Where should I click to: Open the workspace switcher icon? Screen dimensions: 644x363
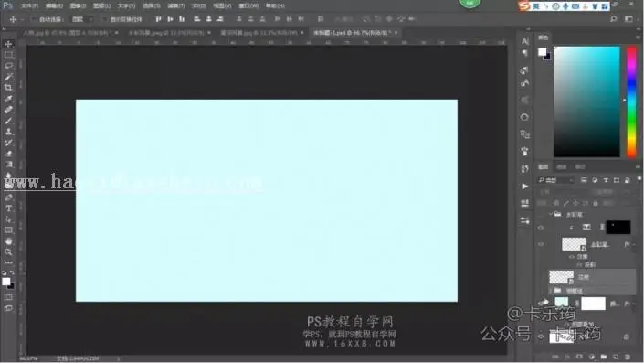pos(628,19)
